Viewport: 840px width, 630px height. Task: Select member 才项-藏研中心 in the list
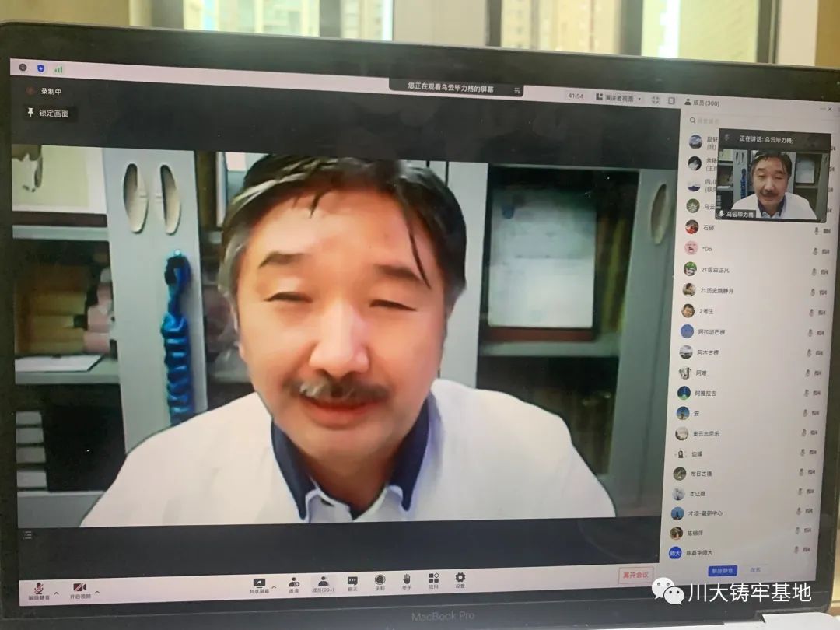(x=741, y=513)
